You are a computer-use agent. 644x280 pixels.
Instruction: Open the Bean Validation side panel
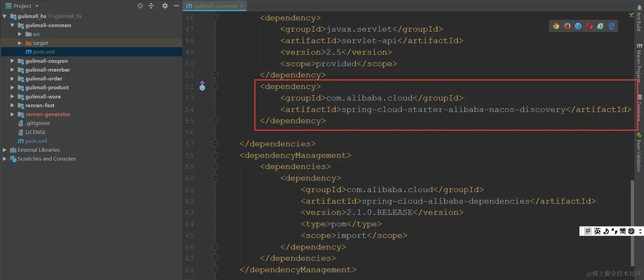639,153
